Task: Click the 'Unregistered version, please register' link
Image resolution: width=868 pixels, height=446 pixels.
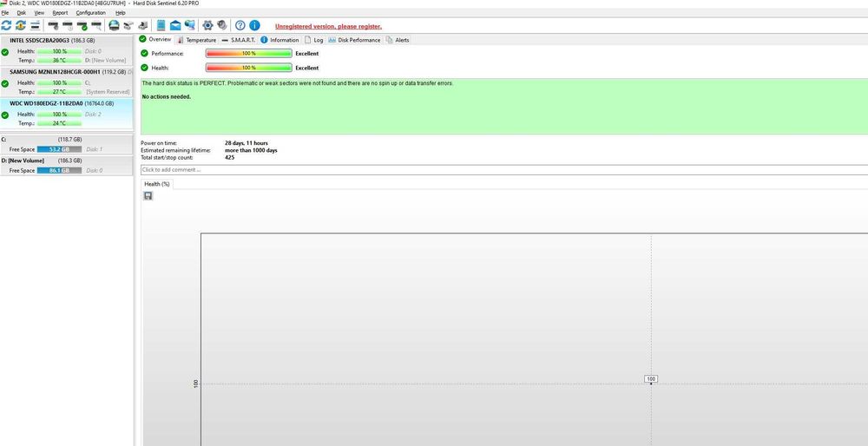Action: click(x=328, y=26)
